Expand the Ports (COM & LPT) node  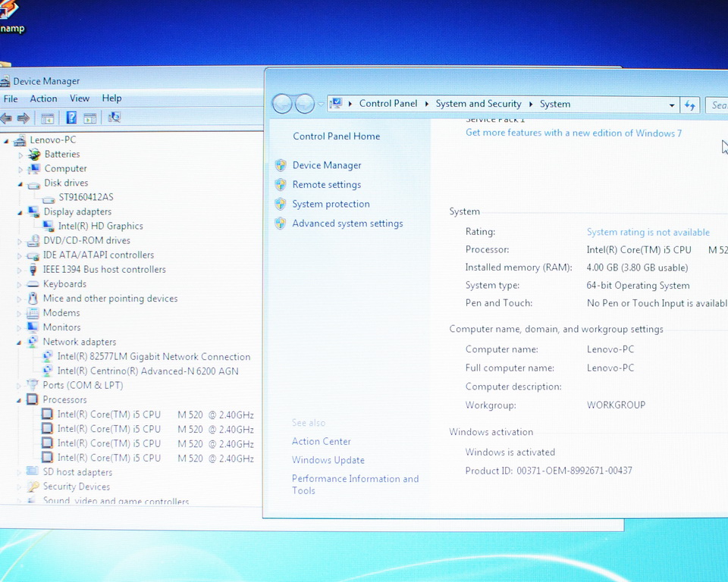[x=18, y=386]
